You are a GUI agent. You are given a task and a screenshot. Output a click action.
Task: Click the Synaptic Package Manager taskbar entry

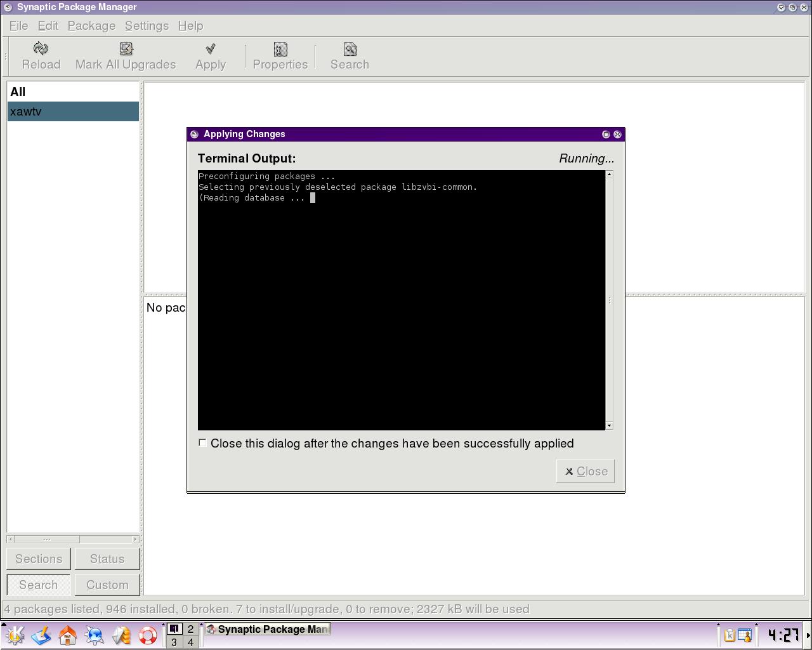click(x=268, y=629)
